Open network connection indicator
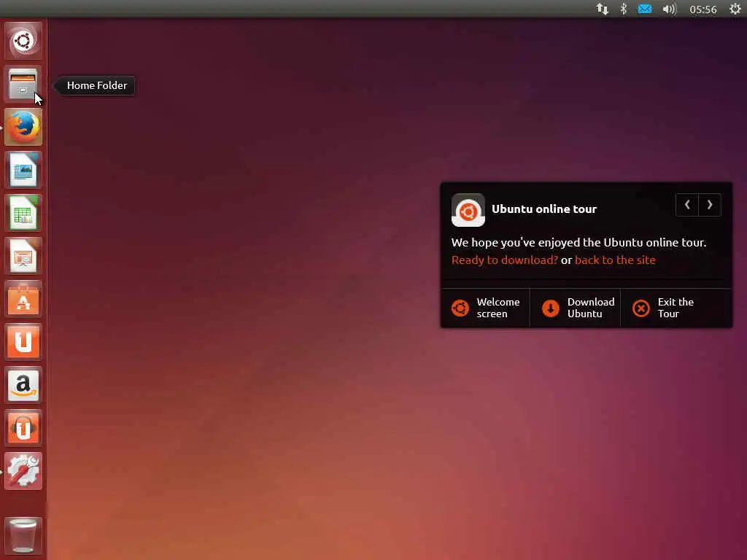 coord(602,9)
